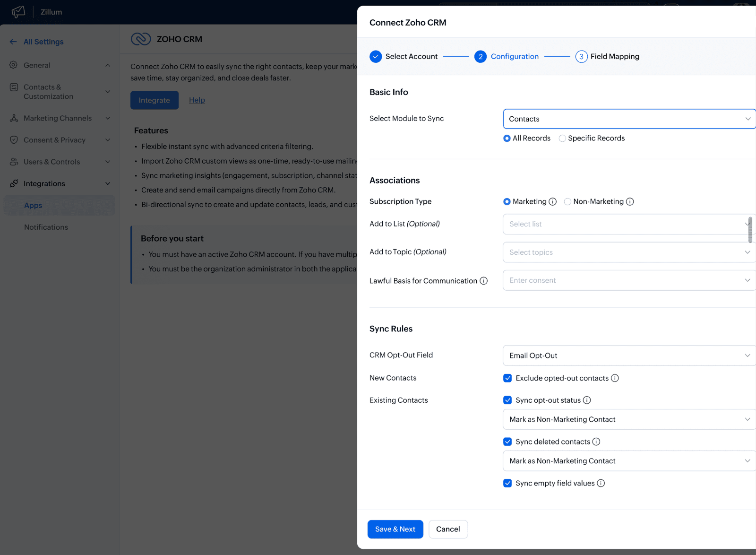The width and height of the screenshot is (756, 555).
Task: Click the Save & Next button
Action: point(395,529)
